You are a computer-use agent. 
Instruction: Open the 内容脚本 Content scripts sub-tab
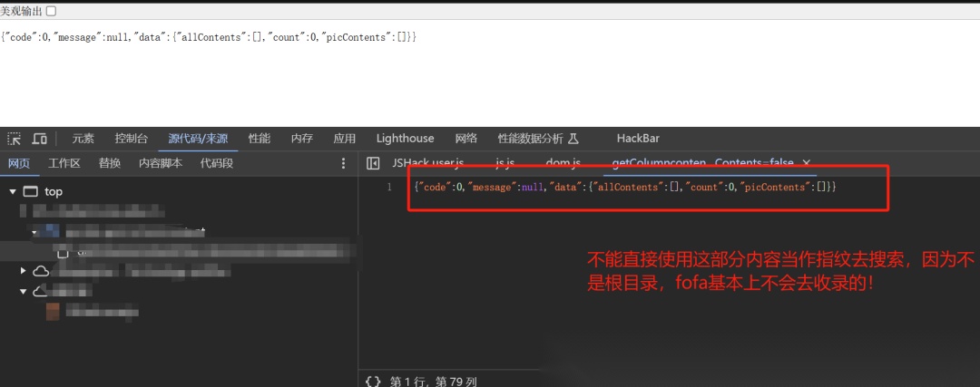[x=161, y=163]
